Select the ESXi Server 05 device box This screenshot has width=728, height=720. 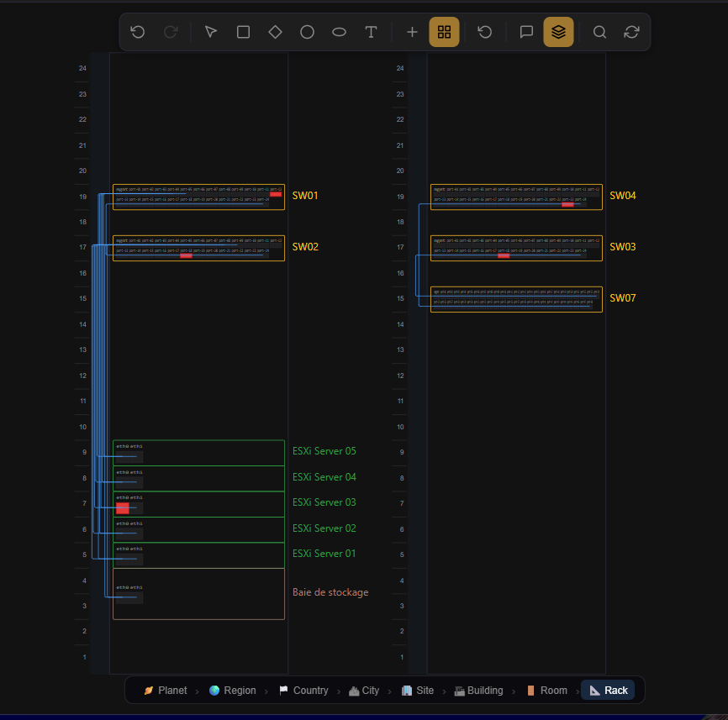(198, 453)
